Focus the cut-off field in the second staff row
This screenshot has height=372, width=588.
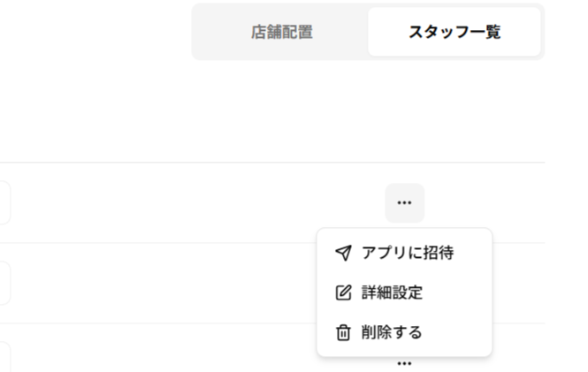coord(4,283)
